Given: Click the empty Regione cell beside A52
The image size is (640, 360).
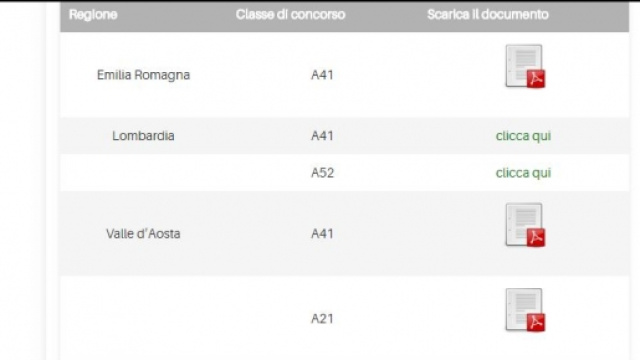Looking at the screenshot, I should (x=143, y=173).
